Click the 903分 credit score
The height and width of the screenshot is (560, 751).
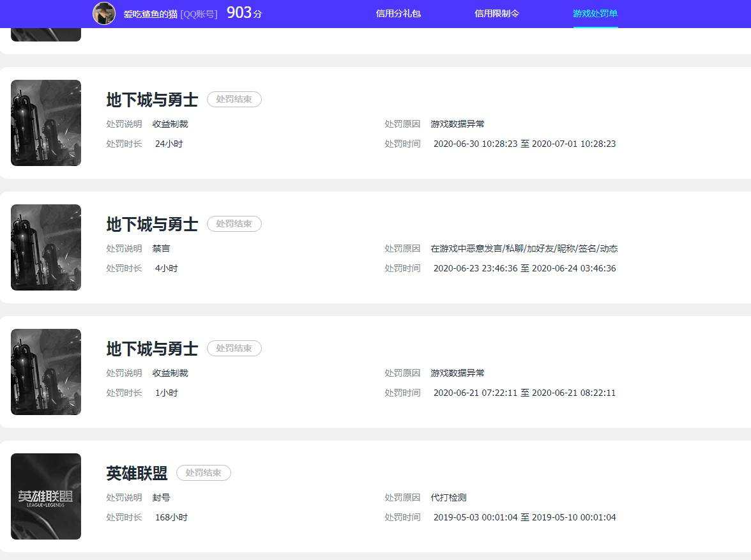(244, 13)
